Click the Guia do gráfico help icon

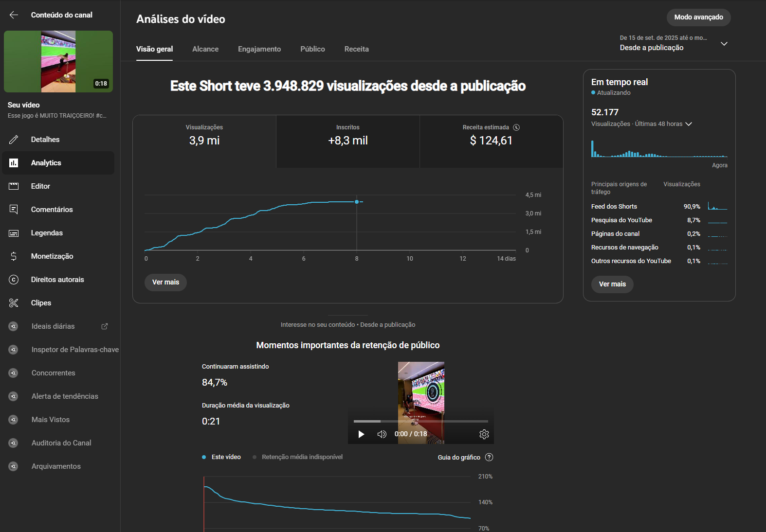(489, 457)
